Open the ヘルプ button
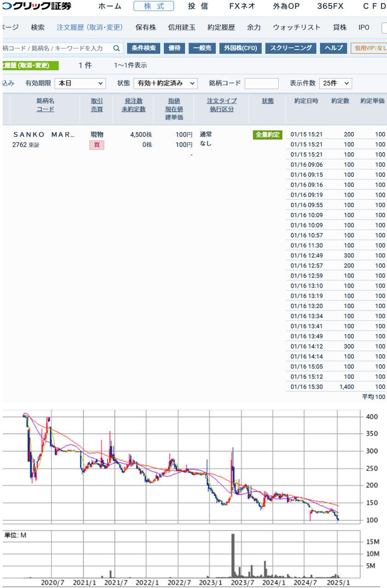Screen dimensions: 387x588 [x=333, y=48]
